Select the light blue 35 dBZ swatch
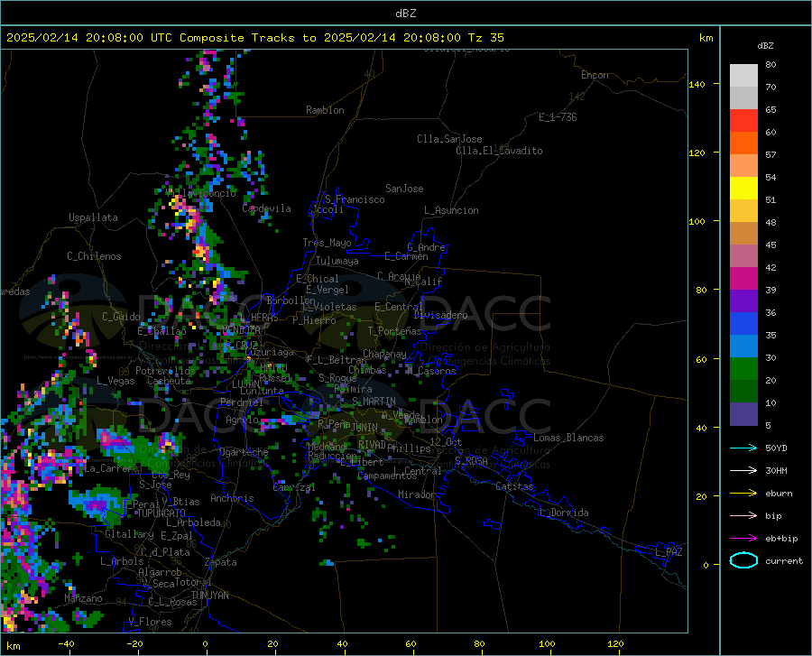 743,346
